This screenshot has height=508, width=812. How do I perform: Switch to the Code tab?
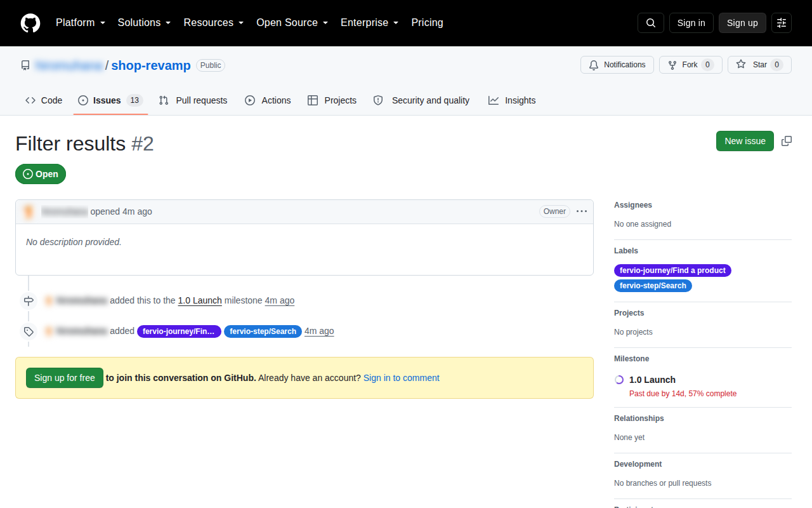[44, 100]
